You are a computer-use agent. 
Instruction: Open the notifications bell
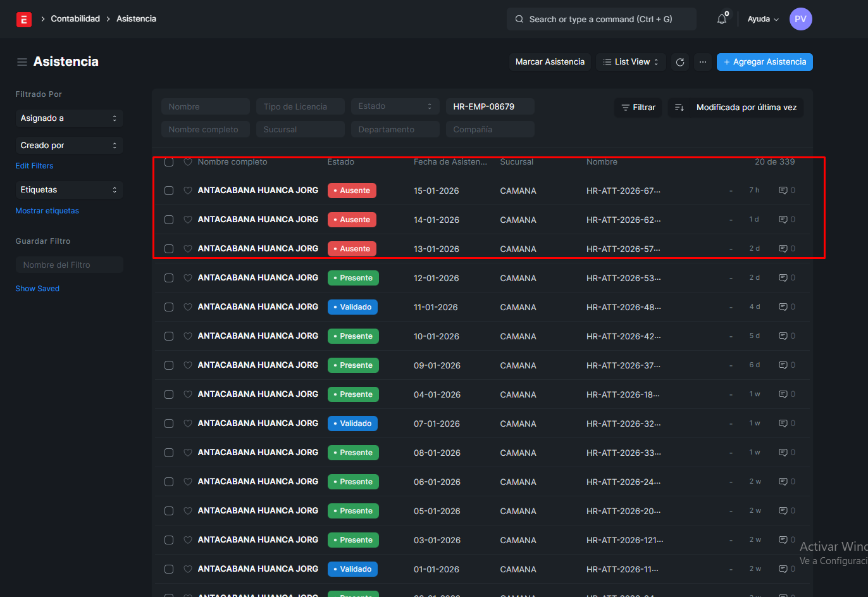point(722,19)
